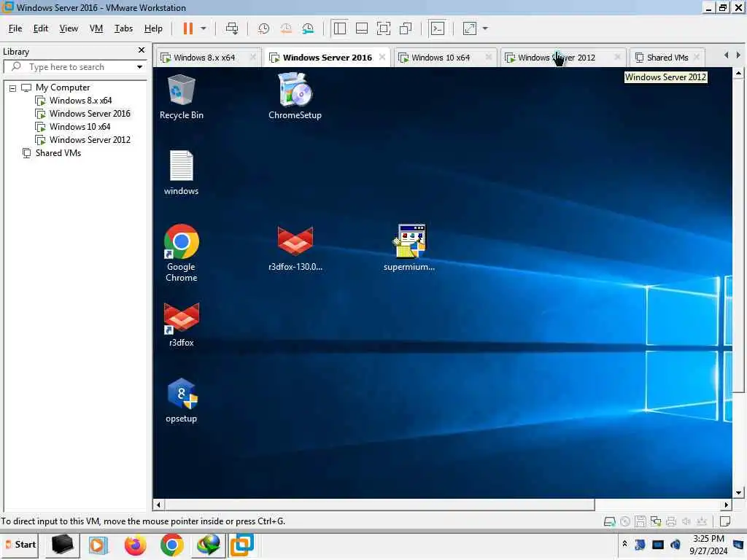This screenshot has height=560, width=747.
Task: Click Revert to snapshot toolbar icon
Action: point(286,28)
